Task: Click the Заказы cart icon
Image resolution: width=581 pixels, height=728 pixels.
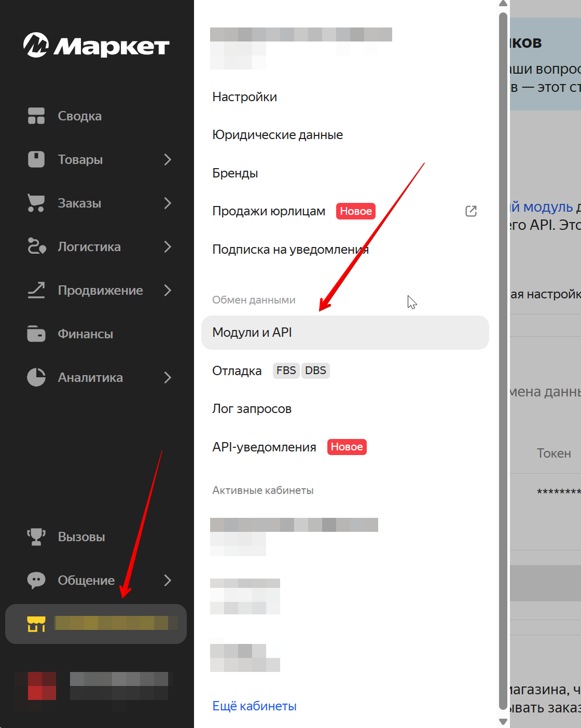Action: pos(36,203)
